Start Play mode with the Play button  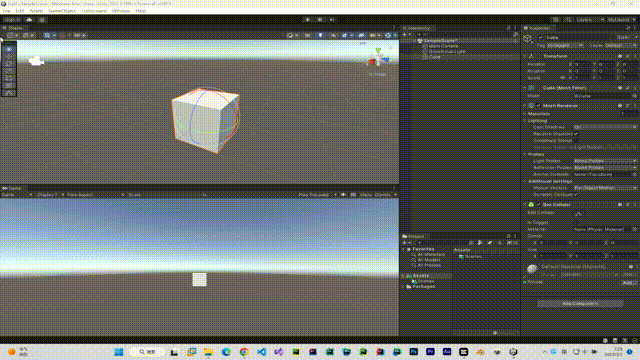[308, 20]
